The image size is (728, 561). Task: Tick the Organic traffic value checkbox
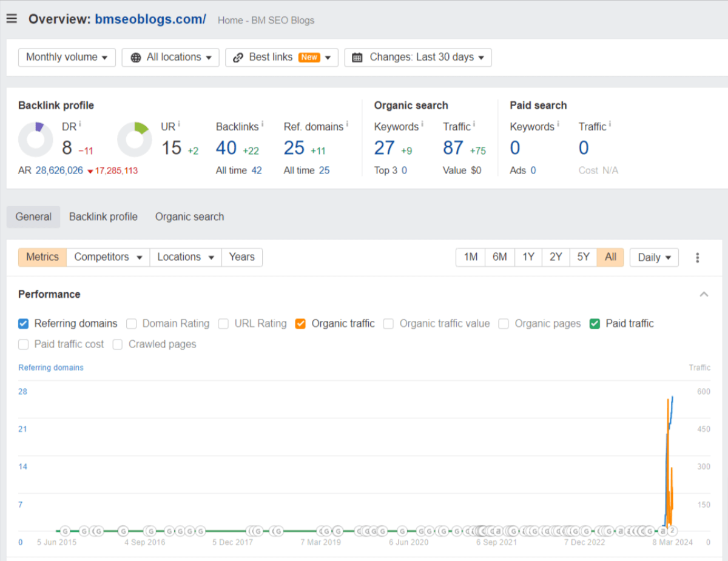pyautogui.click(x=389, y=324)
